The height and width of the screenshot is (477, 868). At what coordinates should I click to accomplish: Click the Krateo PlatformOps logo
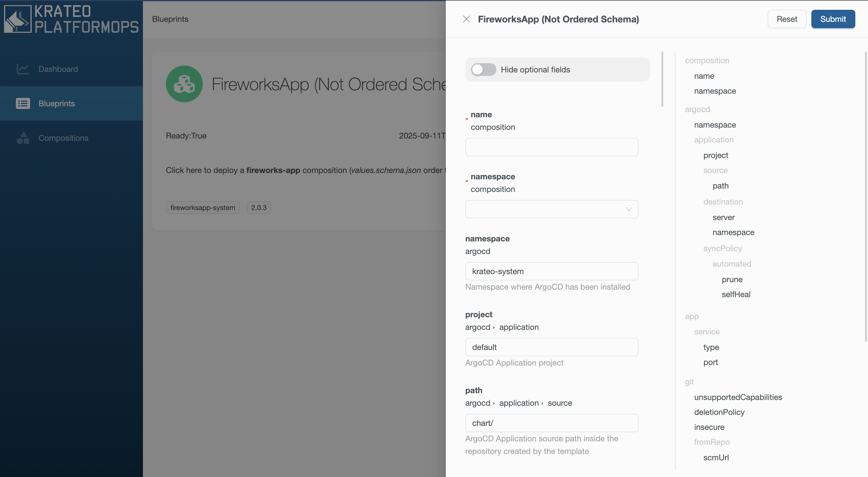point(71,19)
